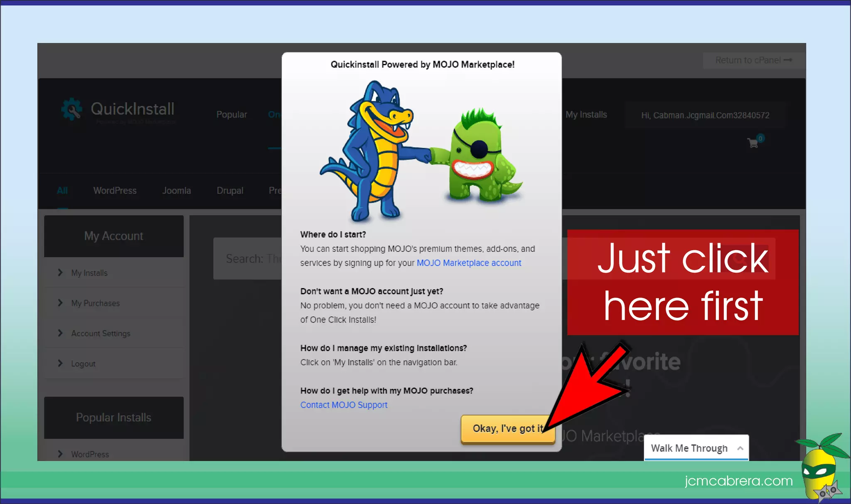Select the Drupal category tab
851x504 pixels.
(230, 191)
